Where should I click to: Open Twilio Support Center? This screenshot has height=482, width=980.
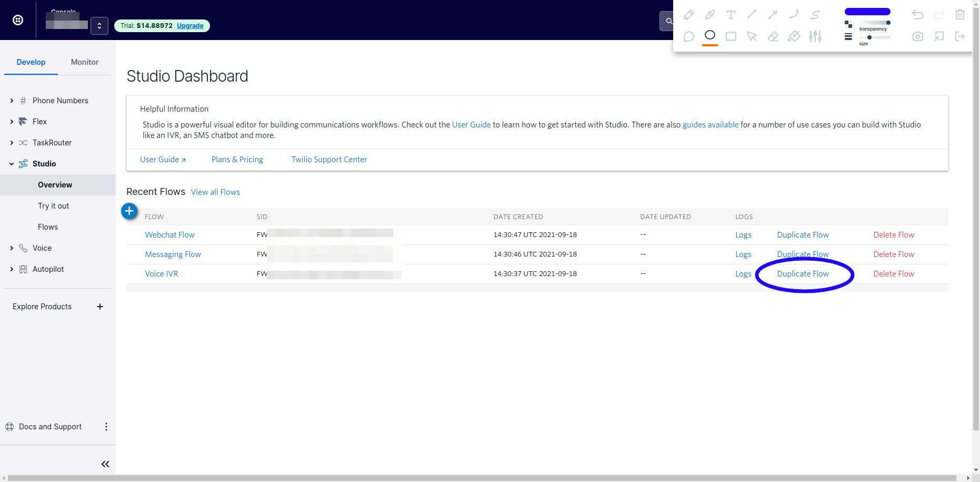(329, 160)
